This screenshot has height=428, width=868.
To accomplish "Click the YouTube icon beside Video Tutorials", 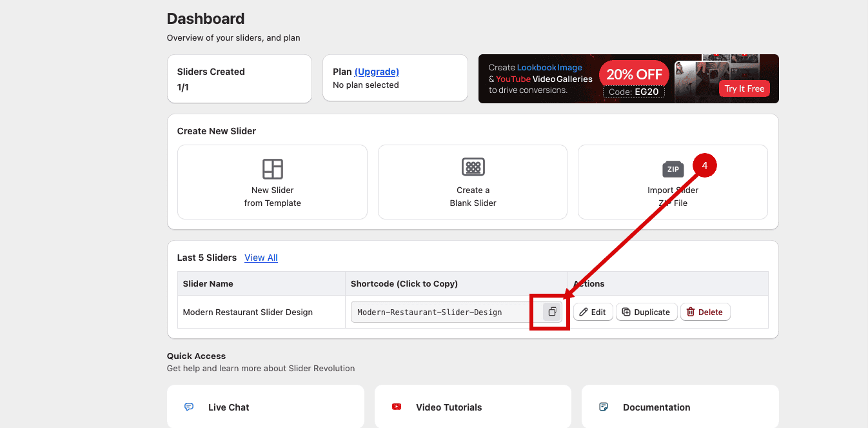I will (397, 407).
